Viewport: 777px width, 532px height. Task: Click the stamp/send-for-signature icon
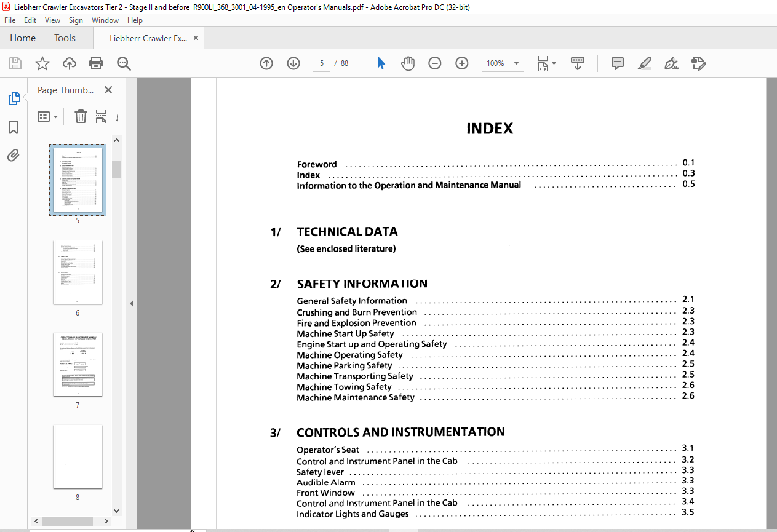pyautogui.click(x=698, y=63)
